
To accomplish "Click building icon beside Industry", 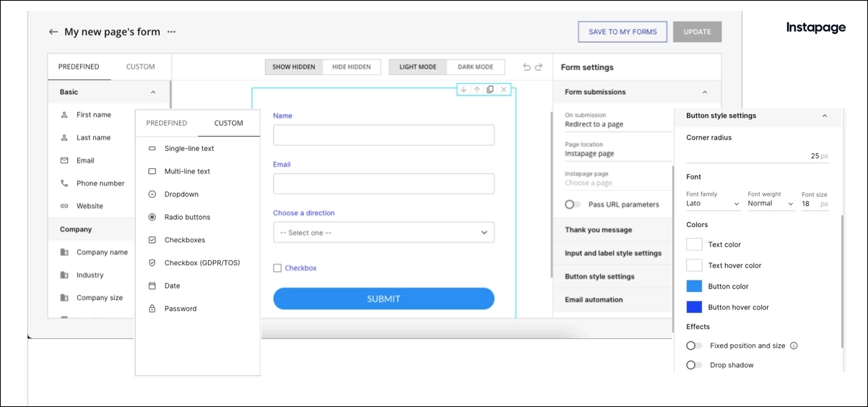I will point(64,275).
